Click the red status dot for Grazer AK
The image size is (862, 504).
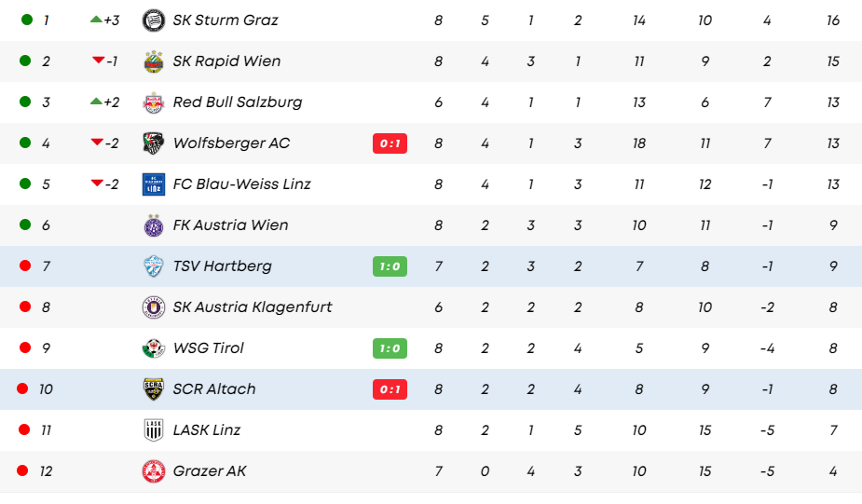pos(22,470)
